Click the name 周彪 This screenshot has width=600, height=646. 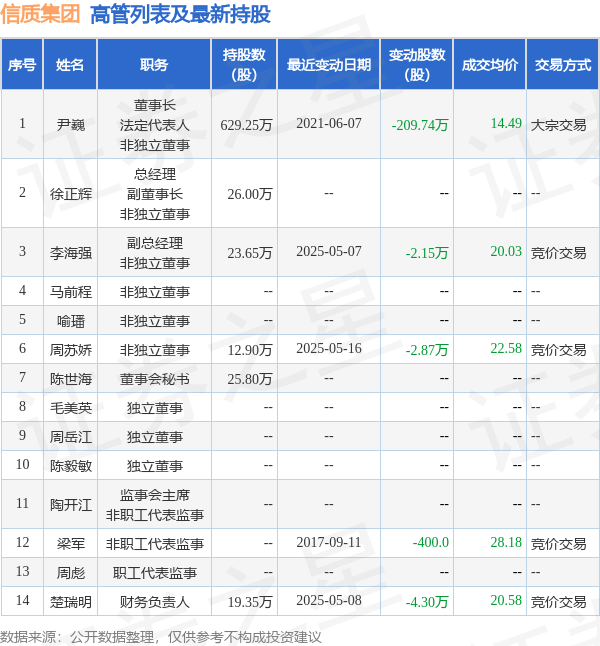click(x=70, y=573)
